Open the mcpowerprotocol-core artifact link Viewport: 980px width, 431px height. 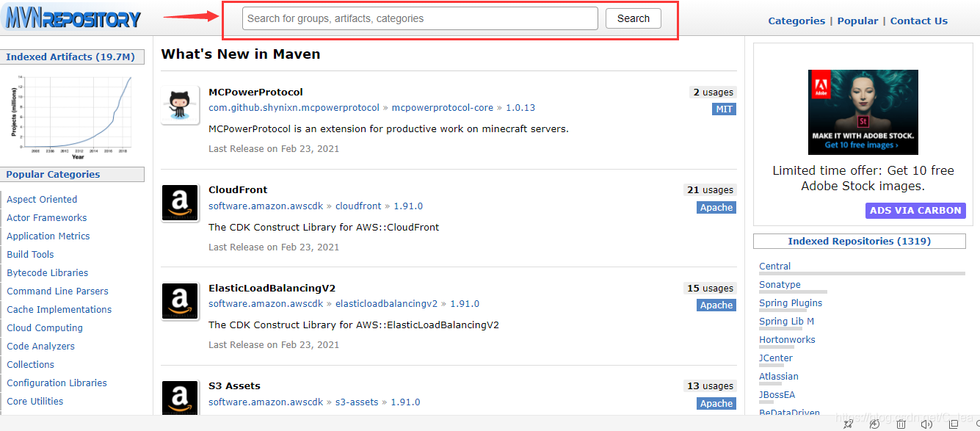coord(443,107)
